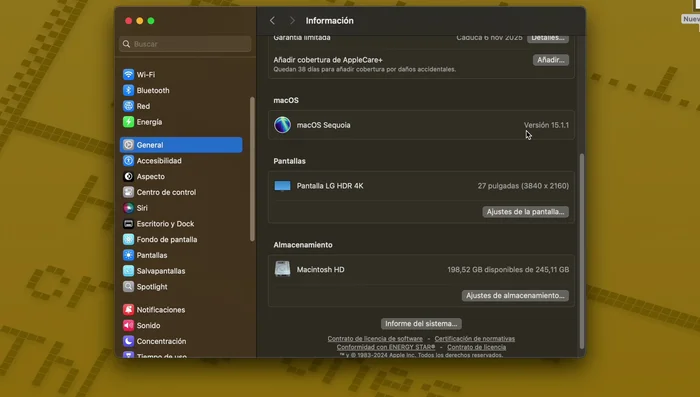Open Conformidad con ENERGY STAR link
This screenshot has height=397, width=700.
pyautogui.click(x=386, y=347)
